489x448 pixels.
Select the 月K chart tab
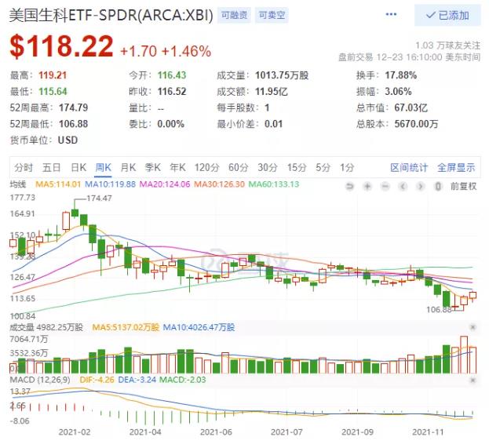click(x=128, y=167)
